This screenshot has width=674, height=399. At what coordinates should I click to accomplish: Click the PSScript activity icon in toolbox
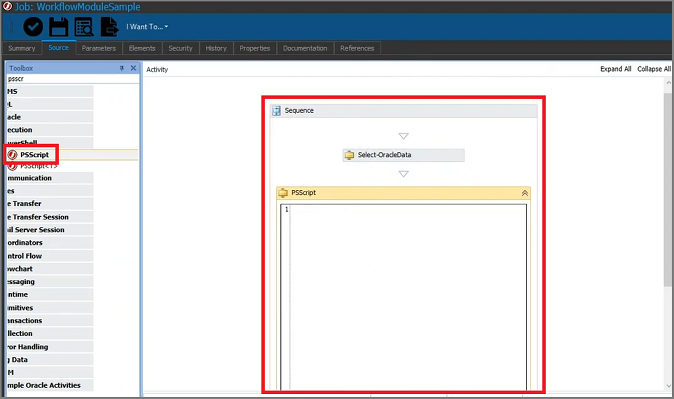(x=12, y=155)
